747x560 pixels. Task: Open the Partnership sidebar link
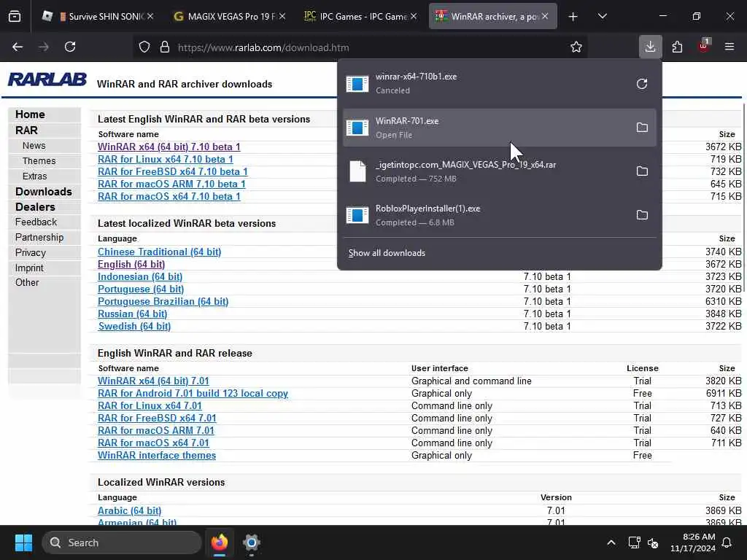tap(39, 237)
